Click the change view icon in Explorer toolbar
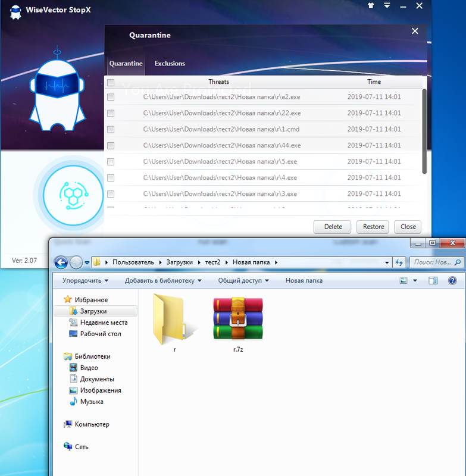Viewport: 466px width, 476px height. pyautogui.click(x=403, y=280)
